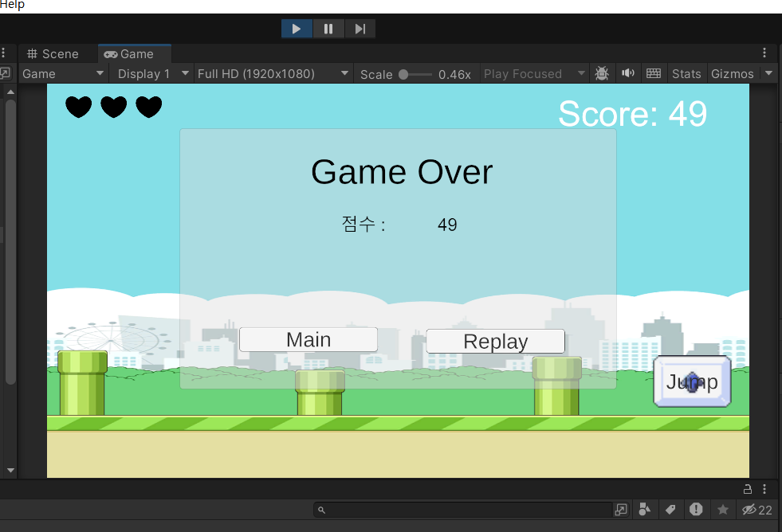Open the bottom panel kebab menu
Image resolution: width=782 pixels, height=532 pixels.
pos(764,489)
